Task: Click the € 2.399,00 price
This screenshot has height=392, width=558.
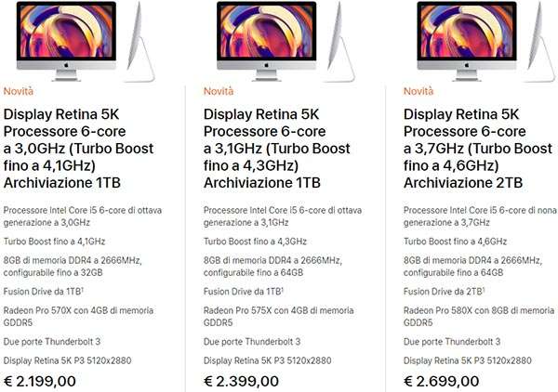Action: pyautogui.click(x=241, y=380)
